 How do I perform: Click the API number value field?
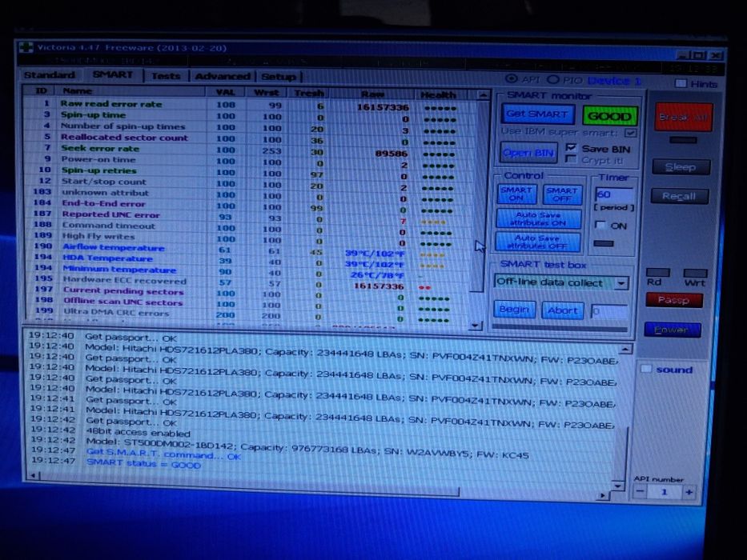click(x=664, y=492)
